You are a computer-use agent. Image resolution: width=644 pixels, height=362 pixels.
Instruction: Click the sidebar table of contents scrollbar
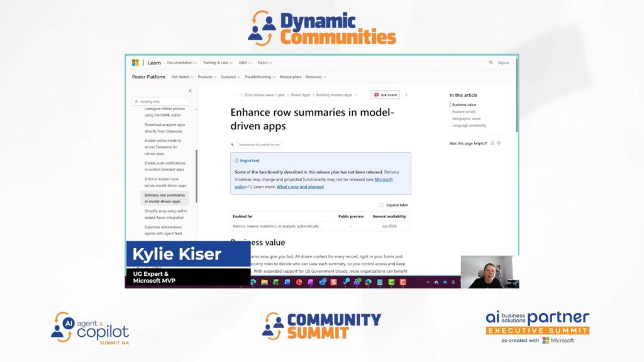pos(196,177)
